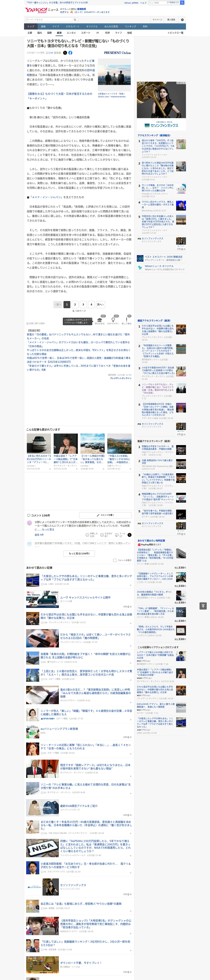Open the 国内 category tab

39,33
